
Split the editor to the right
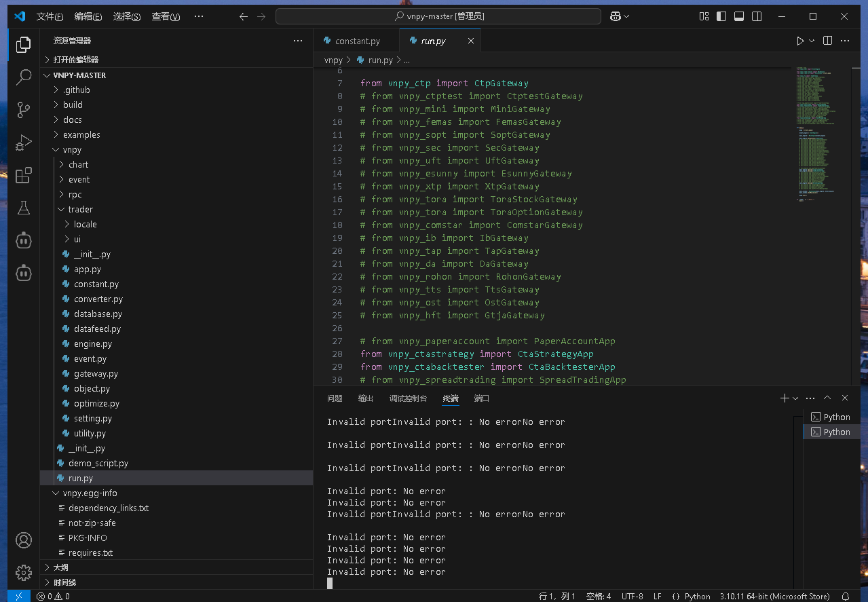827,41
